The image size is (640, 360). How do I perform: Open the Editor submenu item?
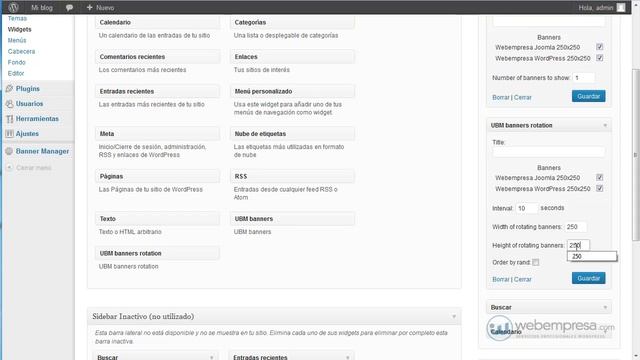[x=16, y=73]
